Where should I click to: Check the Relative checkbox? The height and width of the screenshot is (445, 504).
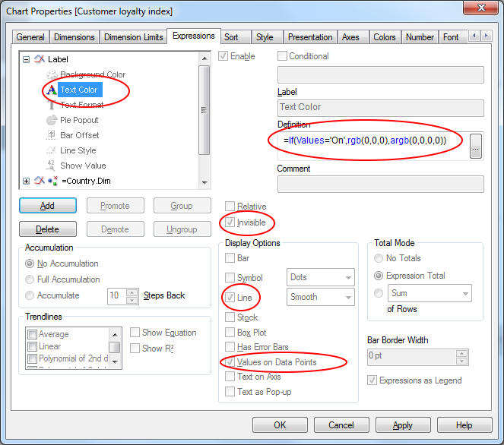pos(230,206)
